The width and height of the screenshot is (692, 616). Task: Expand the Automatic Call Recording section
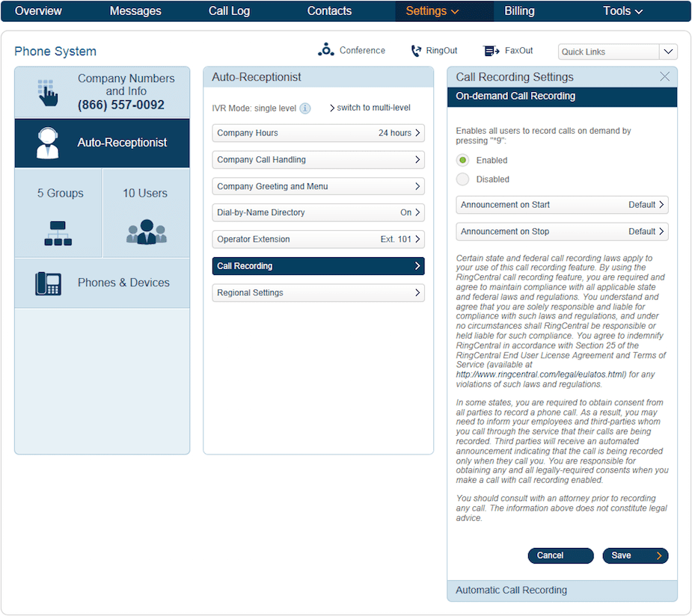coord(562,591)
